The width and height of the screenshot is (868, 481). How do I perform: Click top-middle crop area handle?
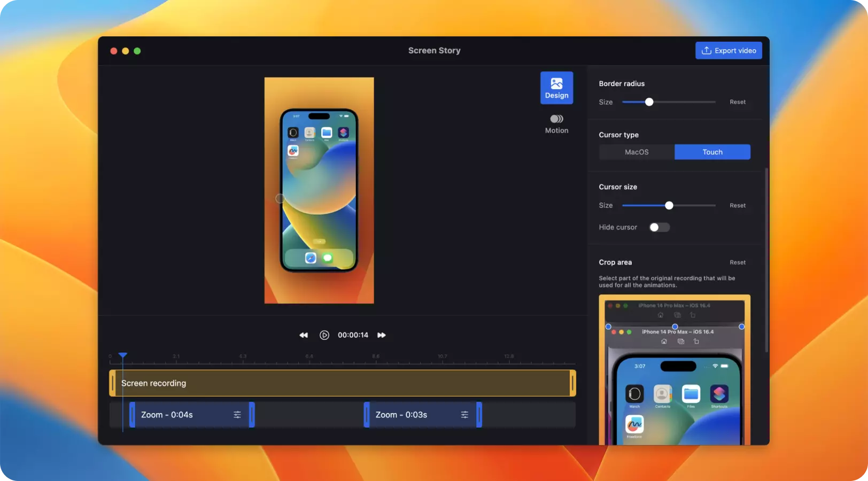[675, 327]
